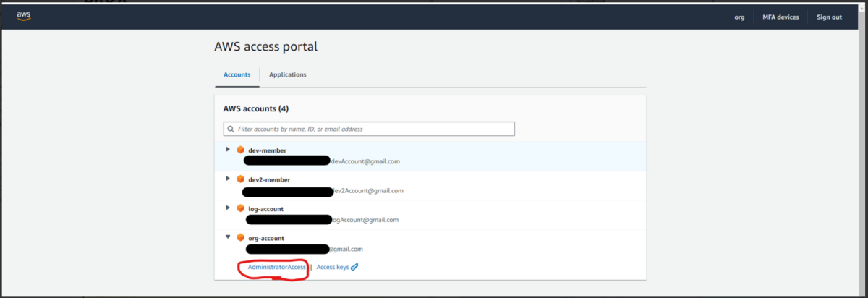The height and width of the screenshot is (298, 868).
Task: Select the dev-member account name
Action: [267, 150]
